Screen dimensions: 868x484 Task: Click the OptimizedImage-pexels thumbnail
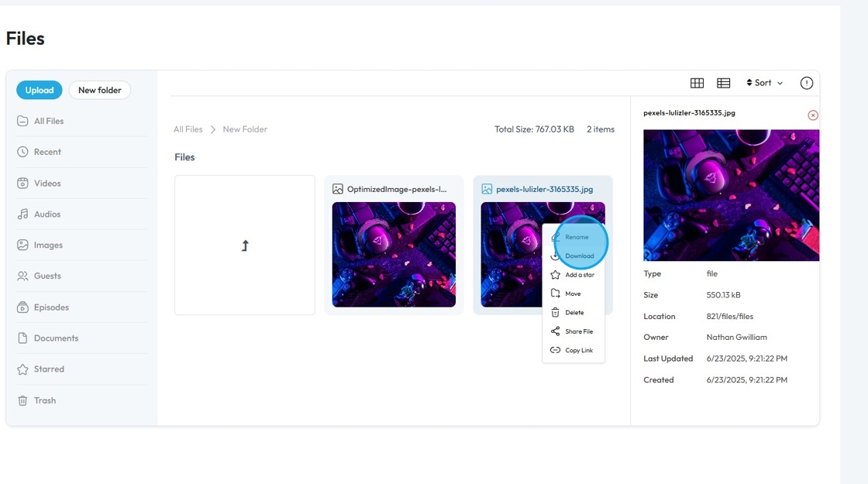[x=394, y=255]
